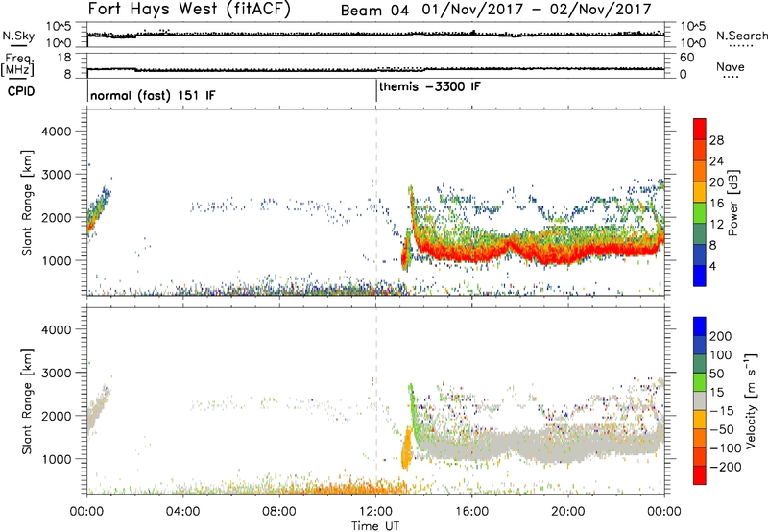
Task: Click the 'normal (fast) 151 IF' label
Action: pyautogui.click(x=153, y=95)
